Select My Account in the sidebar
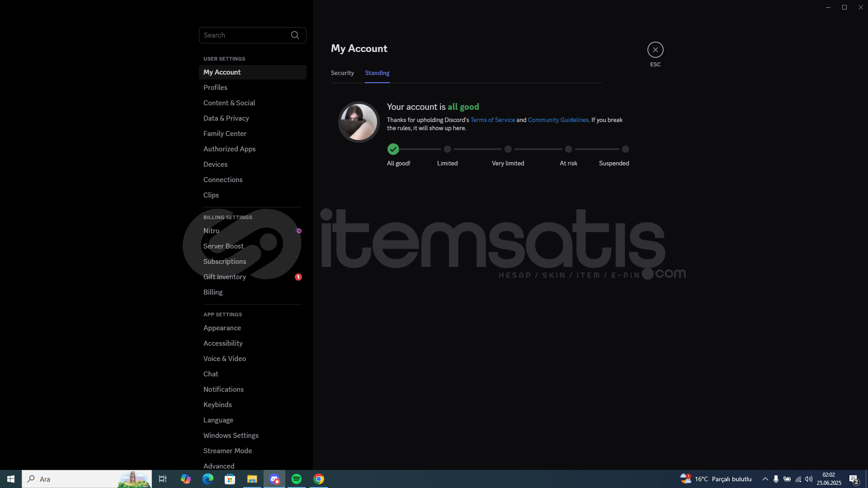This screenshot has height=488, width=868. (252, 72)
